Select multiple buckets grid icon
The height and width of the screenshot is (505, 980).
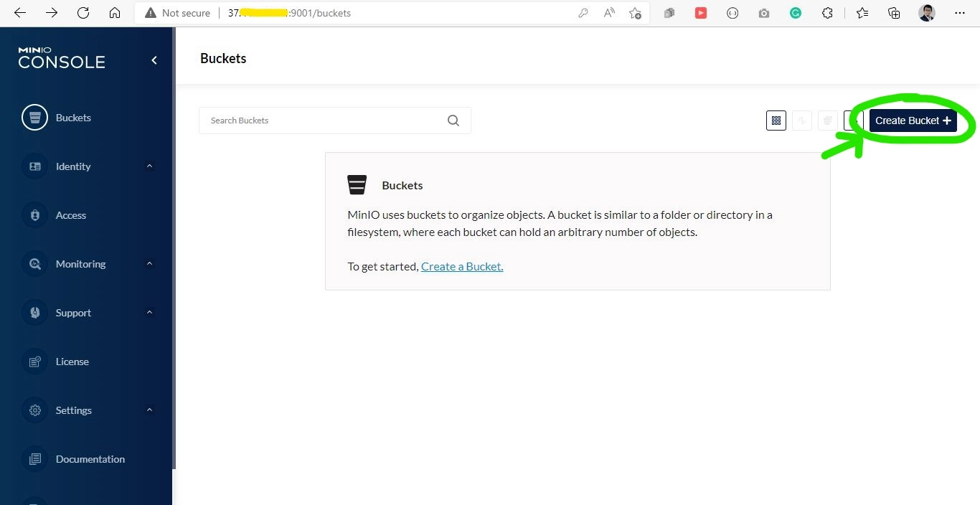(x=776, y=121)
